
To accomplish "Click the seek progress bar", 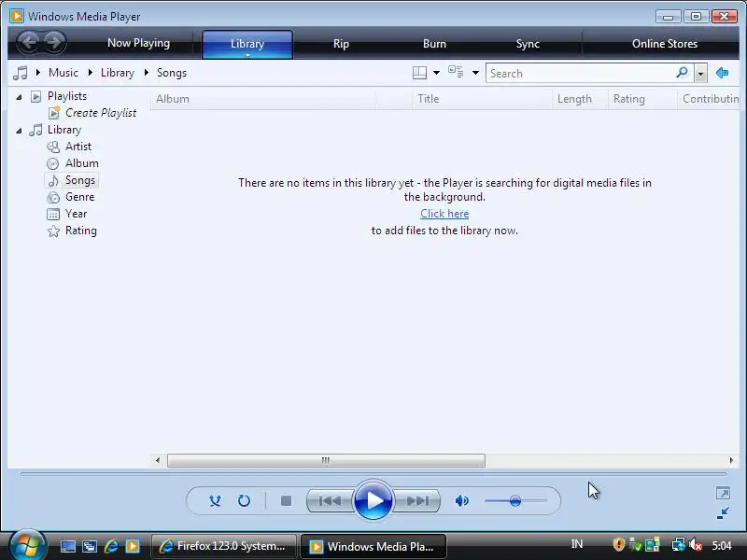I will pos(373,474).
